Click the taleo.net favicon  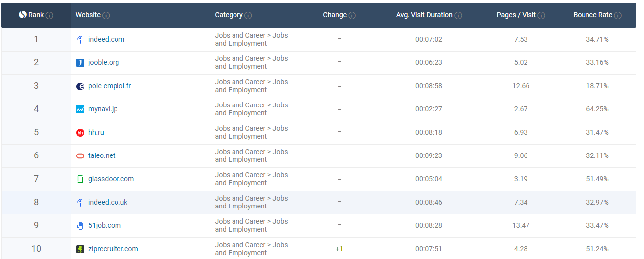coord(80,156)
